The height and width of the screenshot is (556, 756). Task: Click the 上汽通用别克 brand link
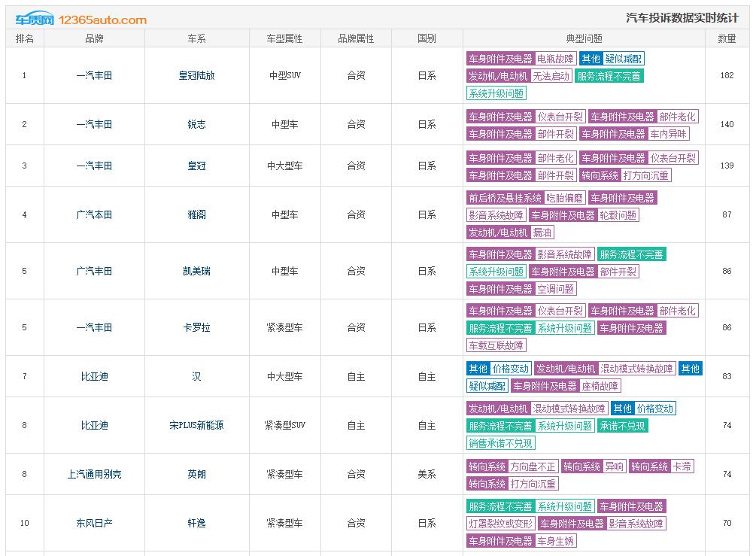(94, 475)
